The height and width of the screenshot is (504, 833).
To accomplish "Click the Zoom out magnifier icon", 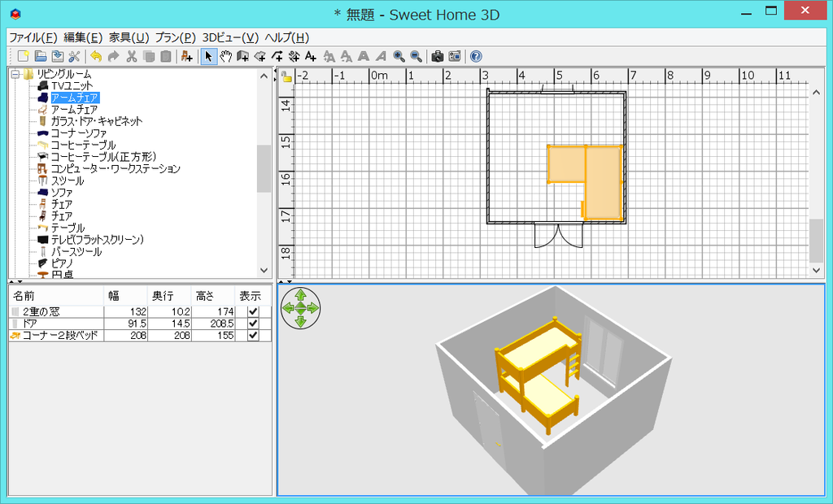I will click(x=416, y=56).
